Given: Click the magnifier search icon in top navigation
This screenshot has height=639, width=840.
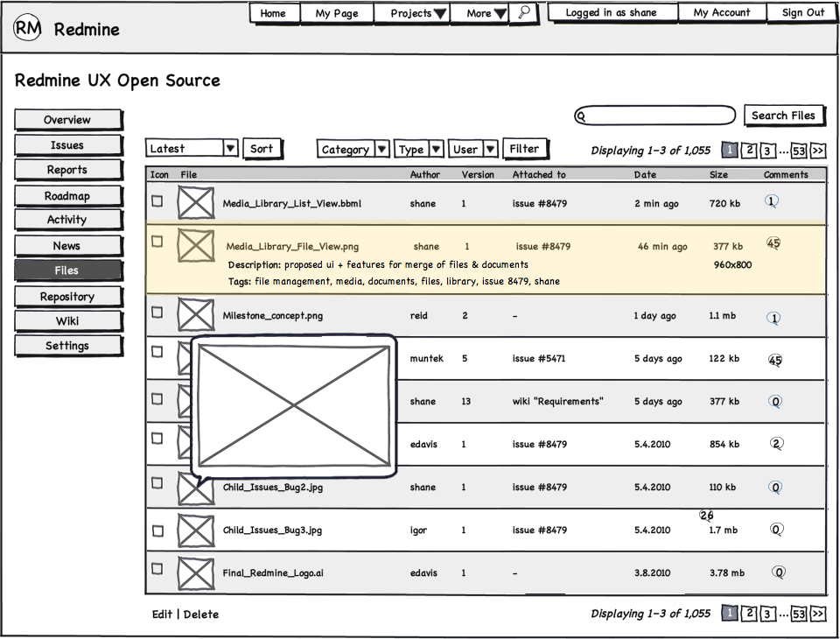Looking at the screenshot, I should (x=523, y=12).
